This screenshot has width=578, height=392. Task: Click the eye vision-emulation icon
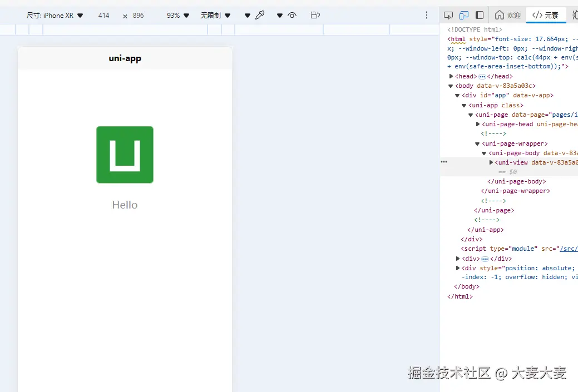coord(292,15)
